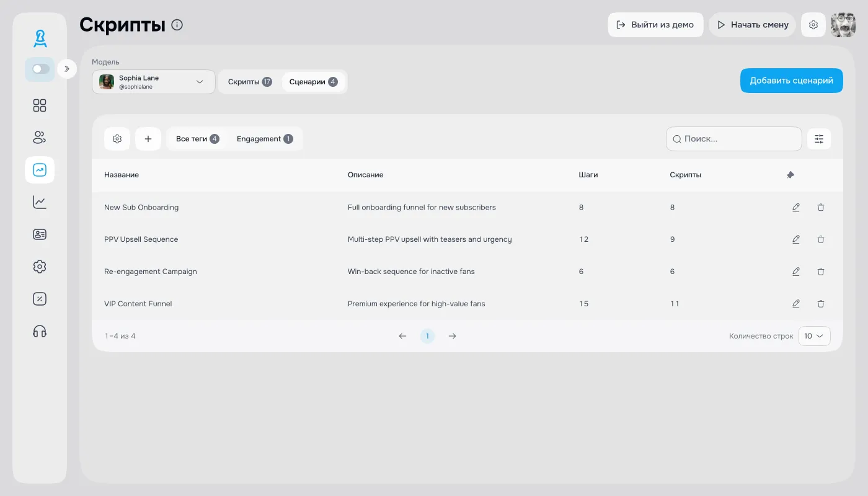Click the info icon beside Скрипты title

(x=177, y=25)
